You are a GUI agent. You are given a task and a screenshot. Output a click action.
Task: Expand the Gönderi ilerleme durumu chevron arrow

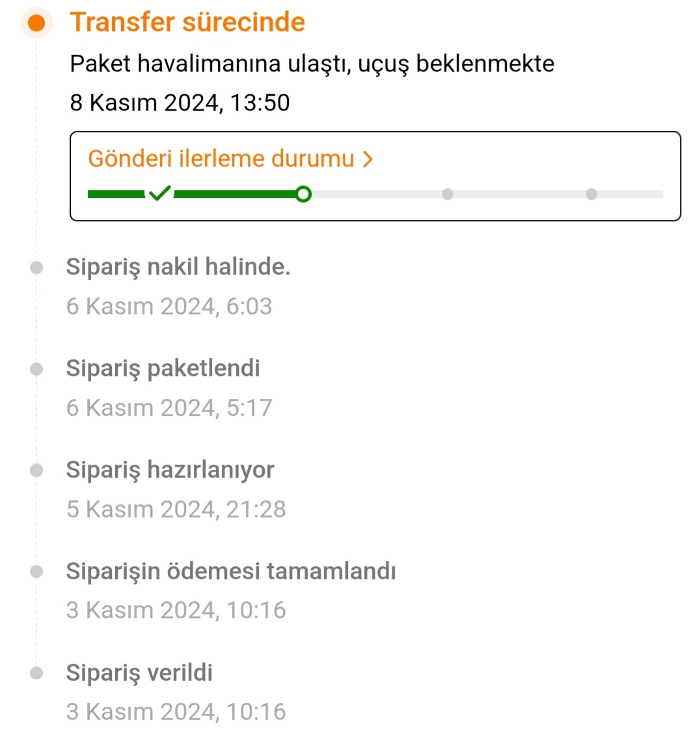pos(368,159)
